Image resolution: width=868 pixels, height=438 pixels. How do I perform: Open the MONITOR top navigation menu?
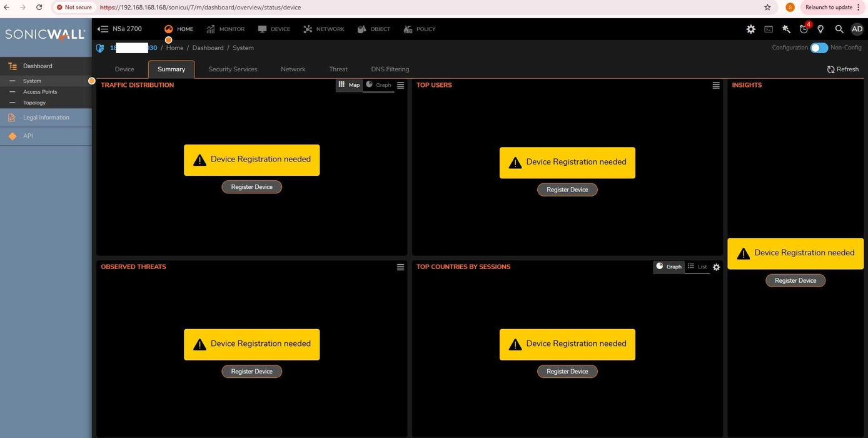click(225, 29)
